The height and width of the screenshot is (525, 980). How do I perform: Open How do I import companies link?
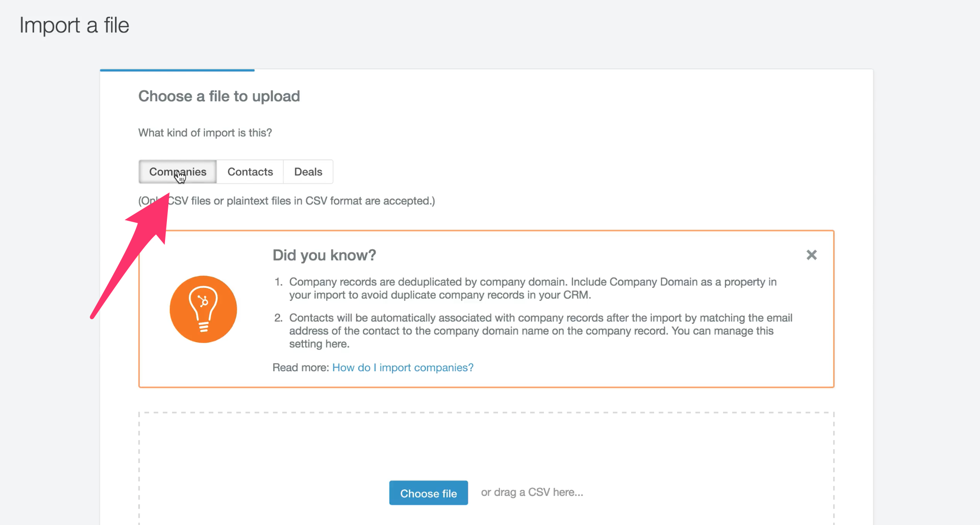(403, 367)
